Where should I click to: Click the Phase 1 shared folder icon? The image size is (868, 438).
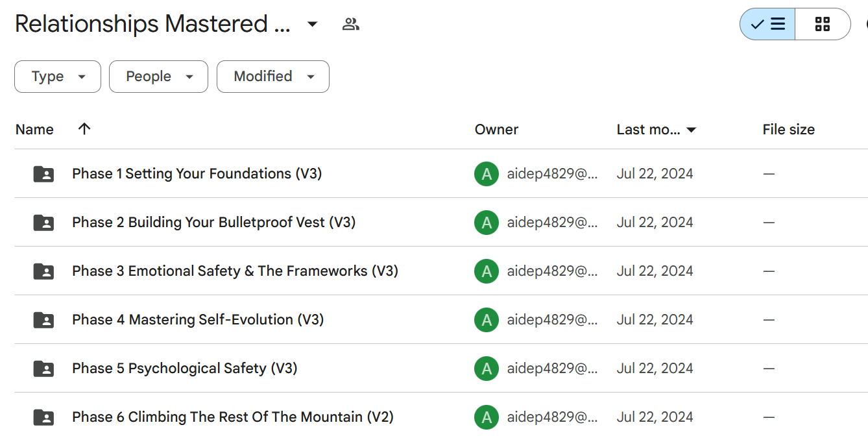point(43,174)
